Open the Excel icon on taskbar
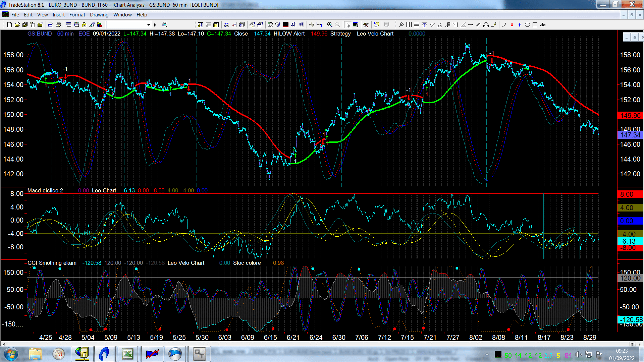 [128, 354]
